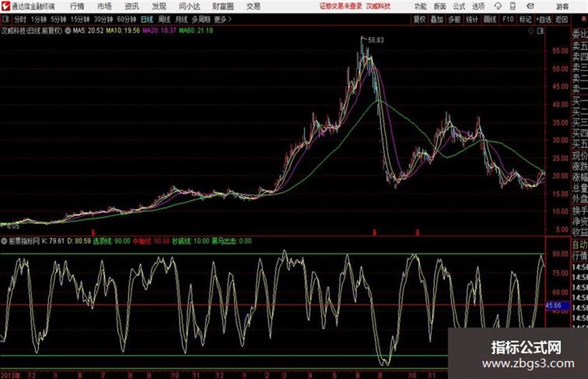The image size is (588, 379).
Task: Click the 6.05 low price label
Action: click(x=12, y=227)
